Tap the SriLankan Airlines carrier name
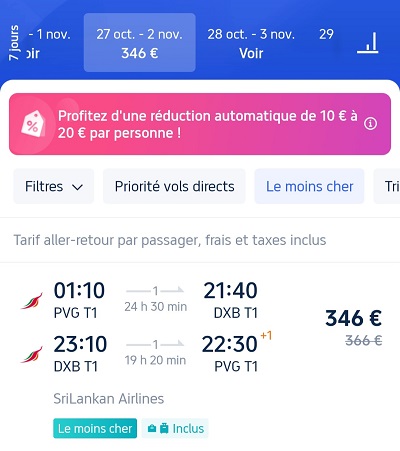400x451 pixels. [x=109, y=399]
